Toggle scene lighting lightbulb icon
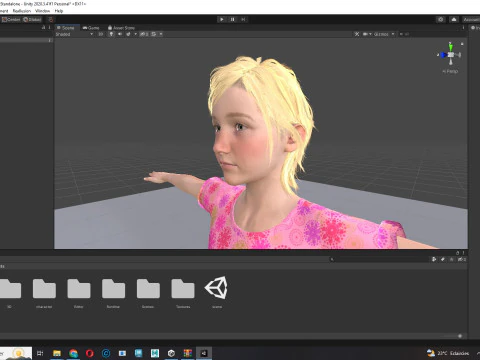The image size is (480, 360). pyautogui.click(x=111, y=34)
